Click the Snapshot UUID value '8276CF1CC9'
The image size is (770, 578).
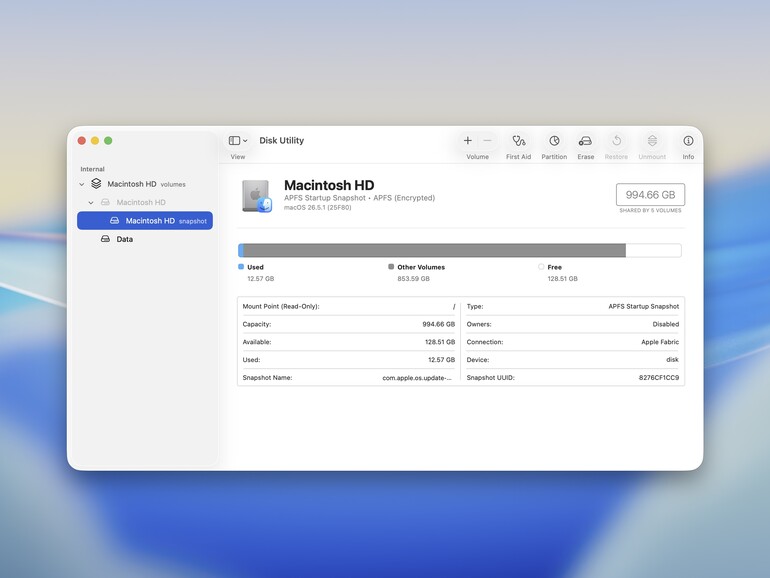[659, 378]
